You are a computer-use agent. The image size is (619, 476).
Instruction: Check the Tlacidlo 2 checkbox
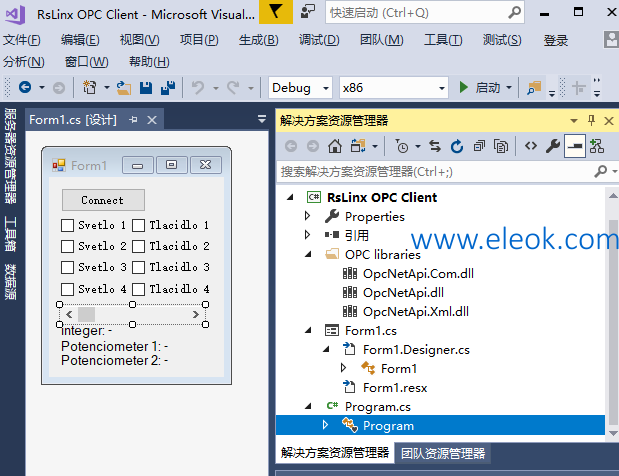[x=138, y=246]
